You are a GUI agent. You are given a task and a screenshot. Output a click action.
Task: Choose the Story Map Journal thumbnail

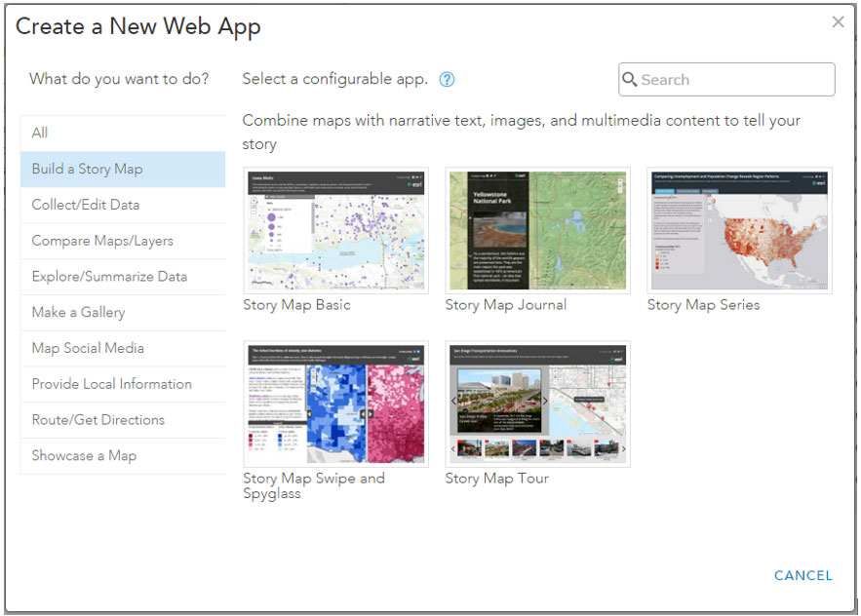[x=537, y=230]
